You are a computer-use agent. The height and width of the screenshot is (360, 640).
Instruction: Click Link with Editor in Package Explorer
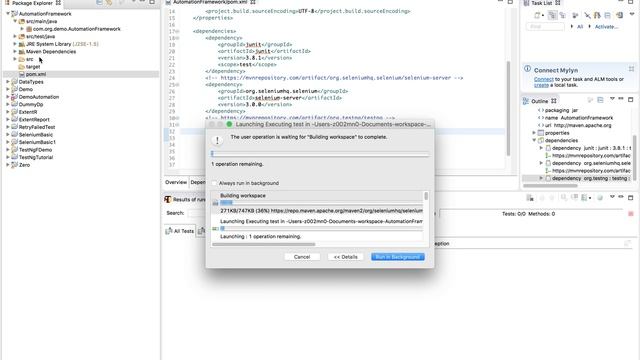[x=109, y=2]
